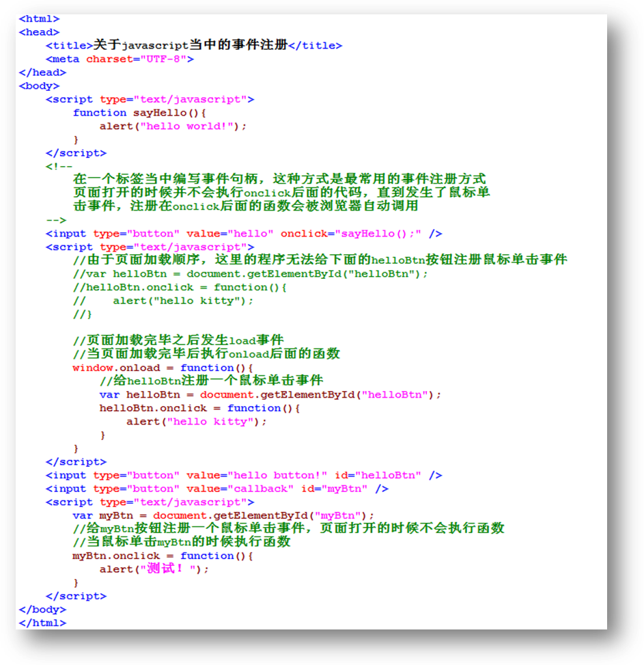Click the opening body tag
Screen dimensions: 644x665
click(x=39, y=86)
